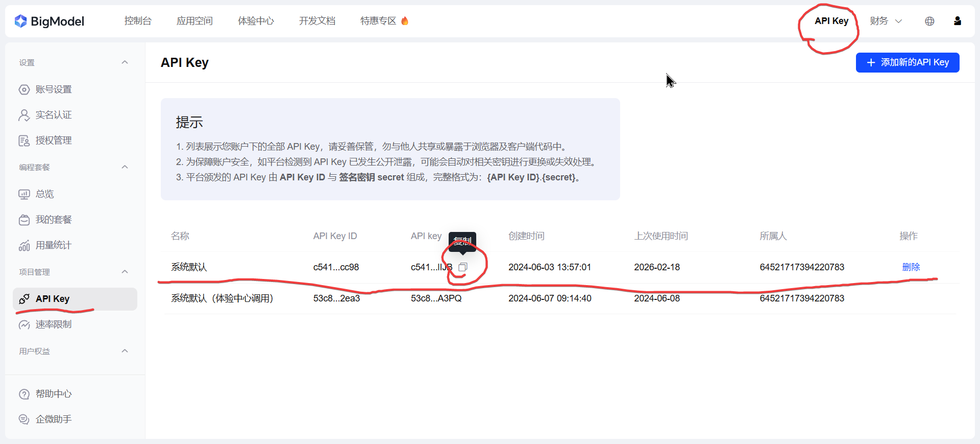Viewport: 980px width, 444px height.
Task: Open 账号设置 in the sidebar
Action: pyautogui.click(x=53, y=89)
